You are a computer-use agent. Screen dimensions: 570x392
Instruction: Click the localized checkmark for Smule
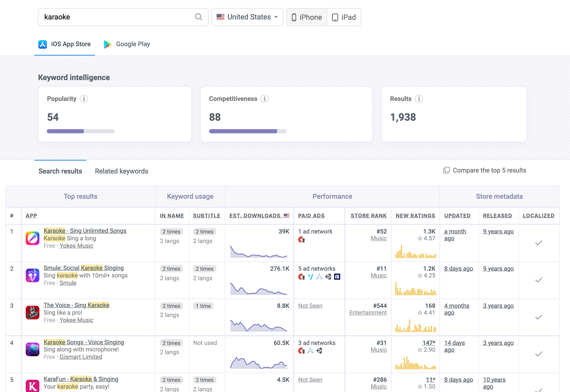pyautogui.click(x=539, y=280)
